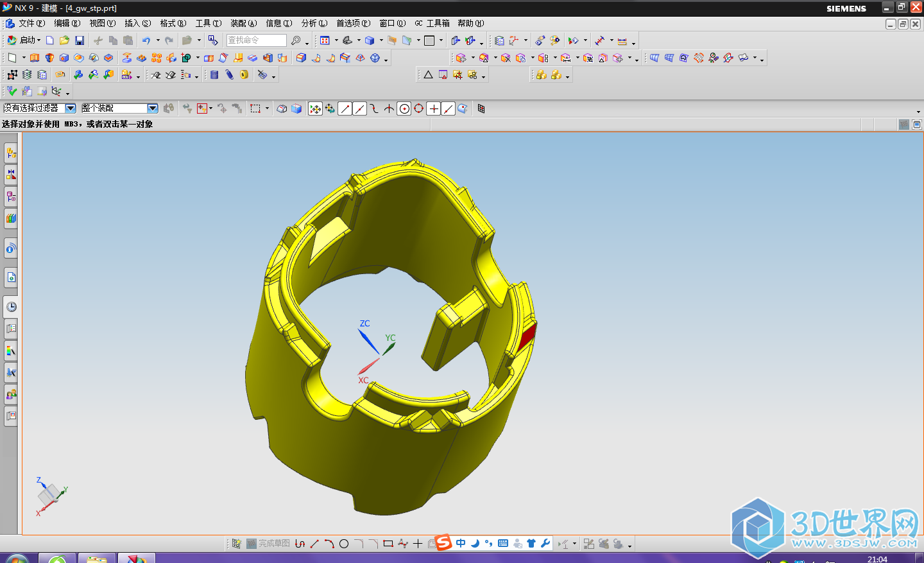Open Help menu

click(x=470, y=23)
